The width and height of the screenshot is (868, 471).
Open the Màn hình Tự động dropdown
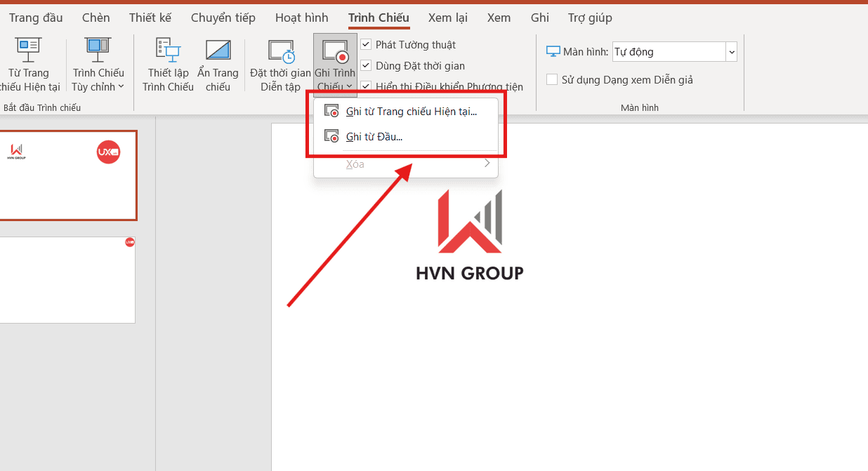click(x=731, y=52)
